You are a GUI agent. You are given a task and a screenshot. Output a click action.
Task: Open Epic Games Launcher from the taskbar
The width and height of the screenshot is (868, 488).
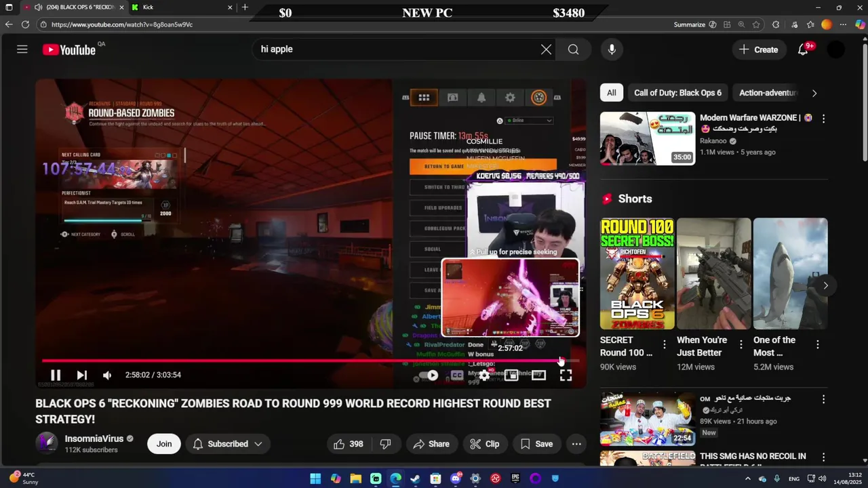point(515,479)
